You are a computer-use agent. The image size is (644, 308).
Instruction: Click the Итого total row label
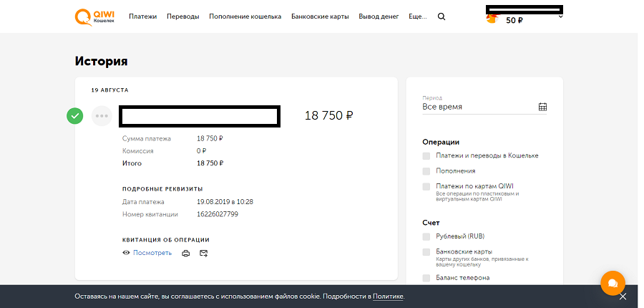[x=132, y=163]
